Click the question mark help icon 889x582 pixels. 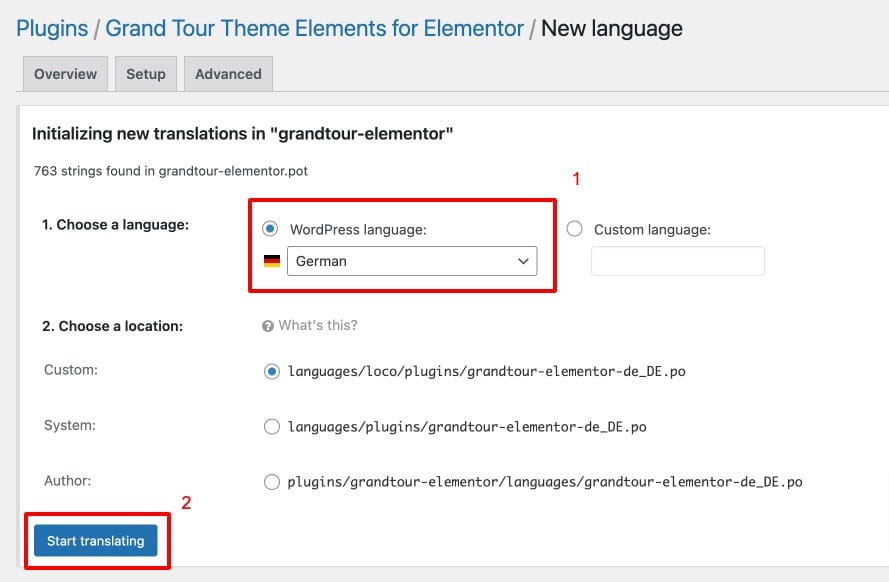[268, 326]
